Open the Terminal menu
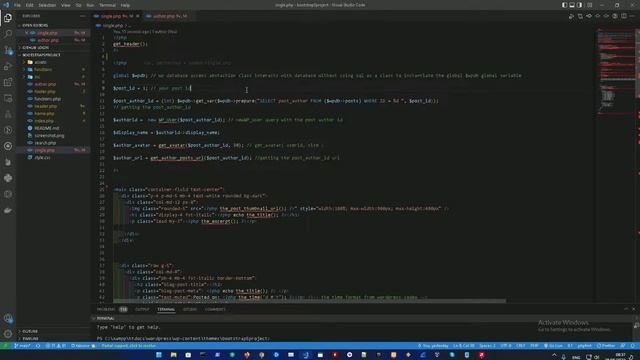Viewport: 640px width, 360px height. coord(107,5)
